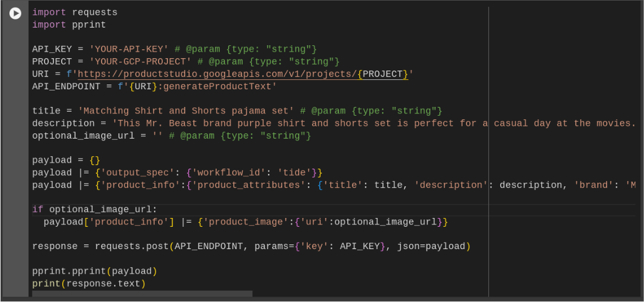Click the 'import requests' line
Viewport: 644px width, 302px height.
pyautogui.click(x=75, y=12)
